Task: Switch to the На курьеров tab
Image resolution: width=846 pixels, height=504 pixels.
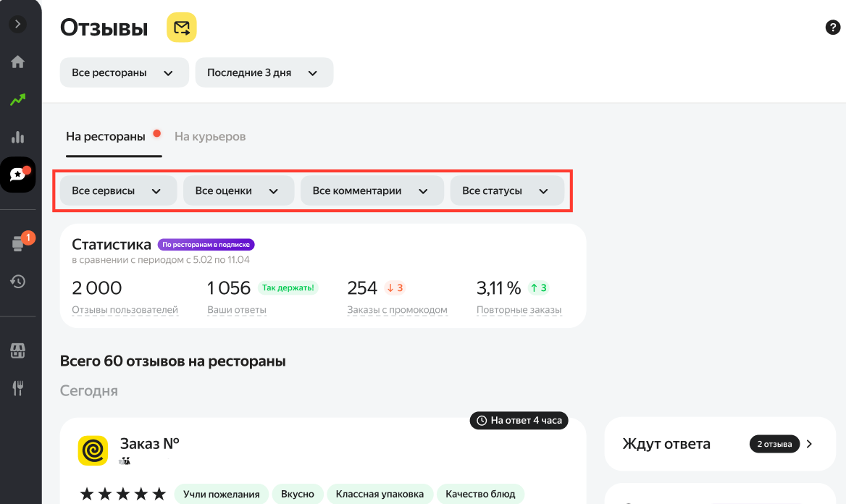Action: 210,136
